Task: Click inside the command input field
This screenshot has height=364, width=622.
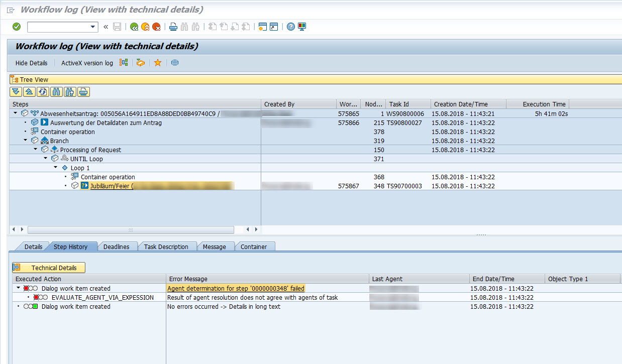Action: 58,27
